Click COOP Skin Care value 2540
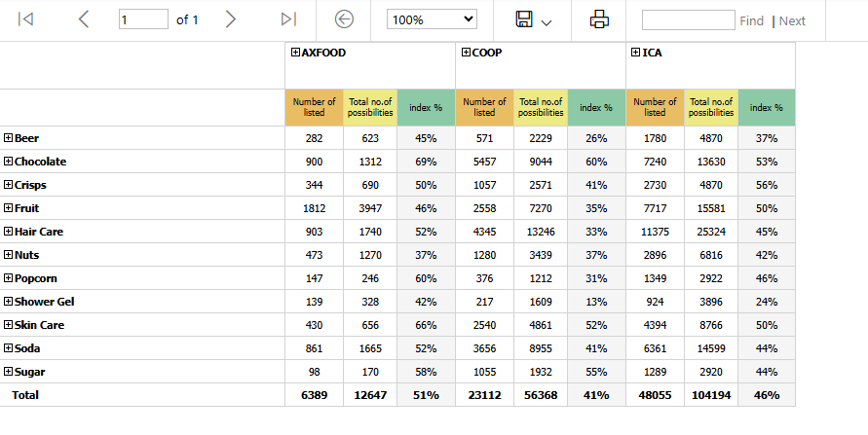Screen dimensions: 868x435 coord(484,325)
